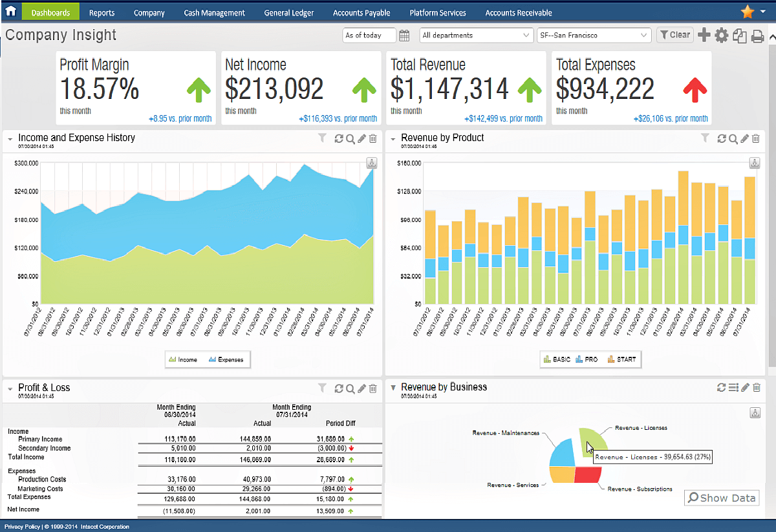Collapse the Revenue by Business panel
The height and width of the screenshot is (532, 776).
tap(393, 388)
